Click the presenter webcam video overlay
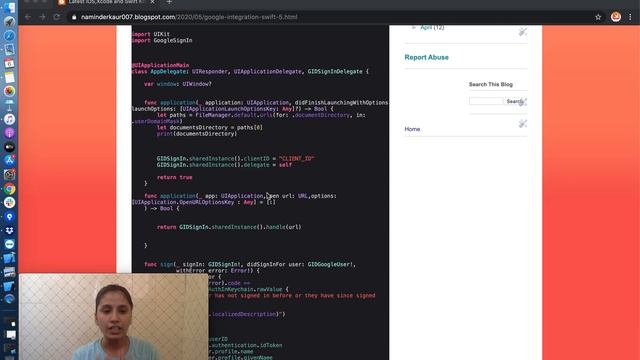Screen dimensions: 640x360 click(113, 317)
